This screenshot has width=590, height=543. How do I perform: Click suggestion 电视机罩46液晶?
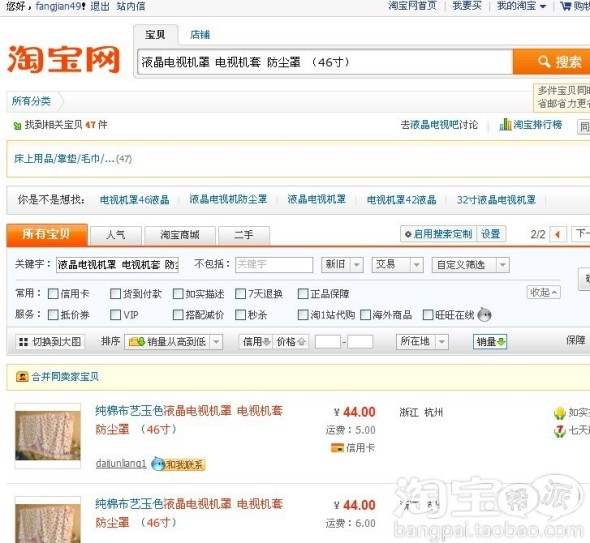click(x=134, y=200)
